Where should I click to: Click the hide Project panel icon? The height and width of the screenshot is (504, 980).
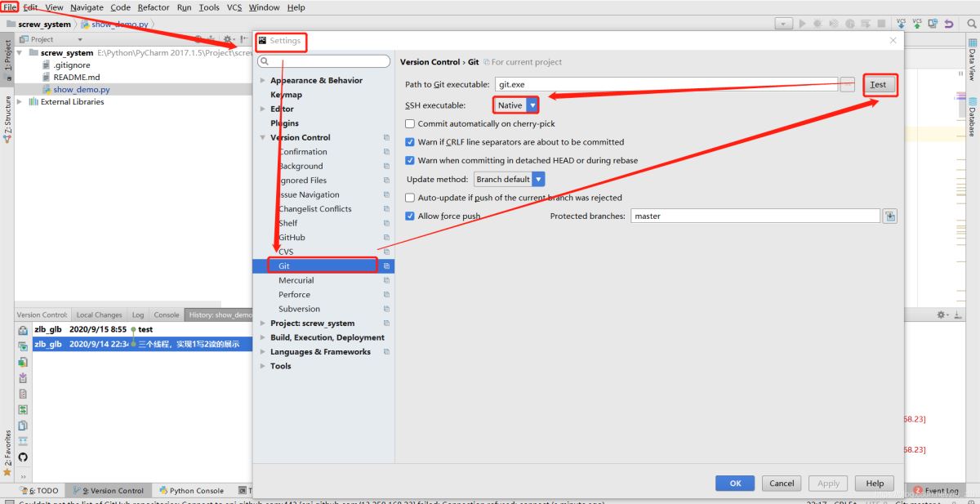click(243, 39)
